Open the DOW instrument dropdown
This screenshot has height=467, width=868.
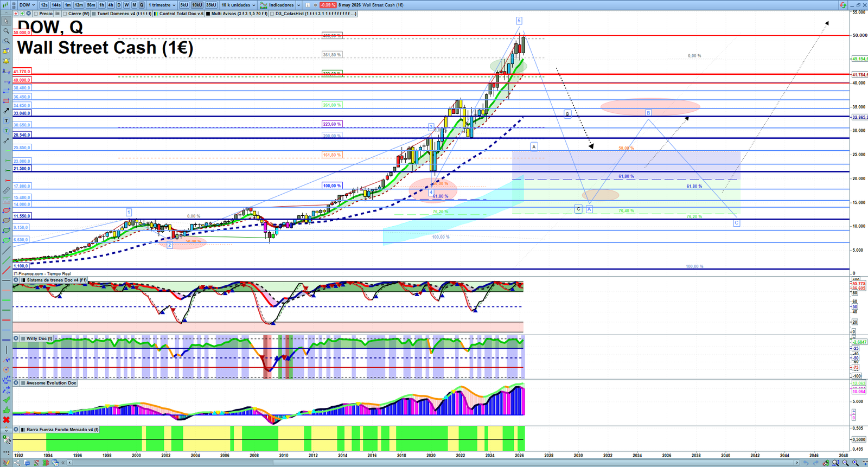[27, 5]
